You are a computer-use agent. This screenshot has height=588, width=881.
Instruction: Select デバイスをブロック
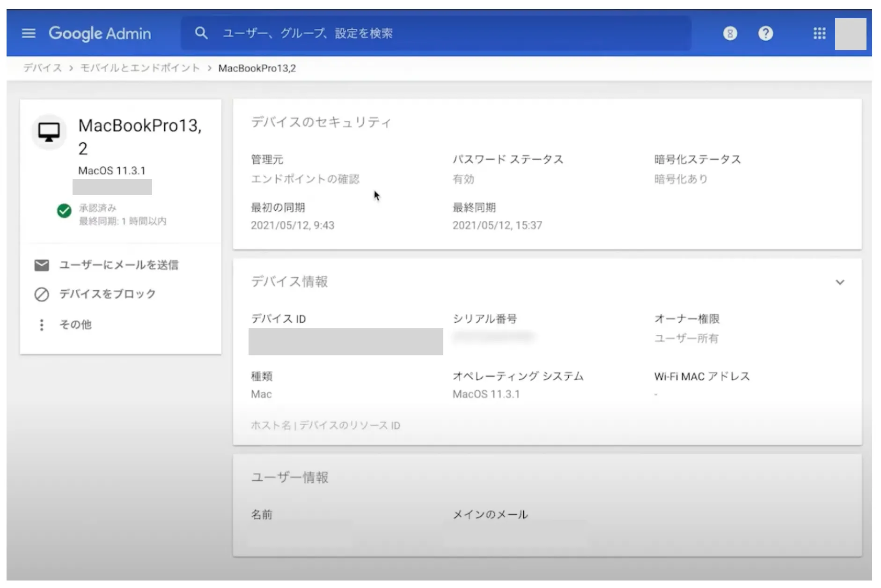[107, 294]
